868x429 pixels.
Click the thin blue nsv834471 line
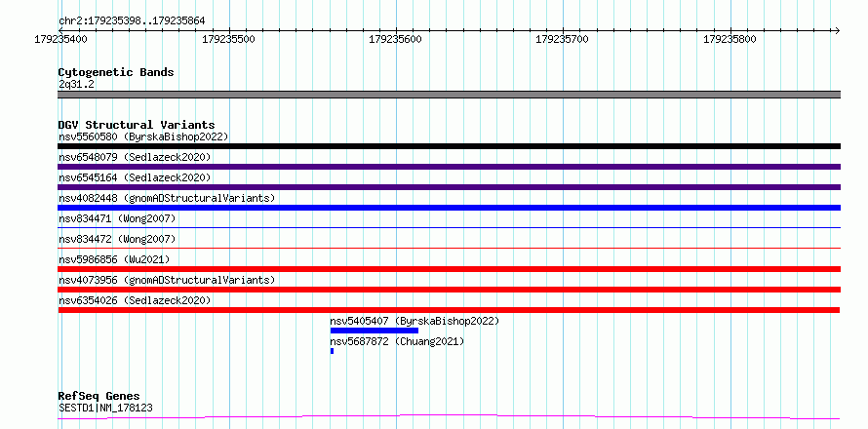pos(449,227)
